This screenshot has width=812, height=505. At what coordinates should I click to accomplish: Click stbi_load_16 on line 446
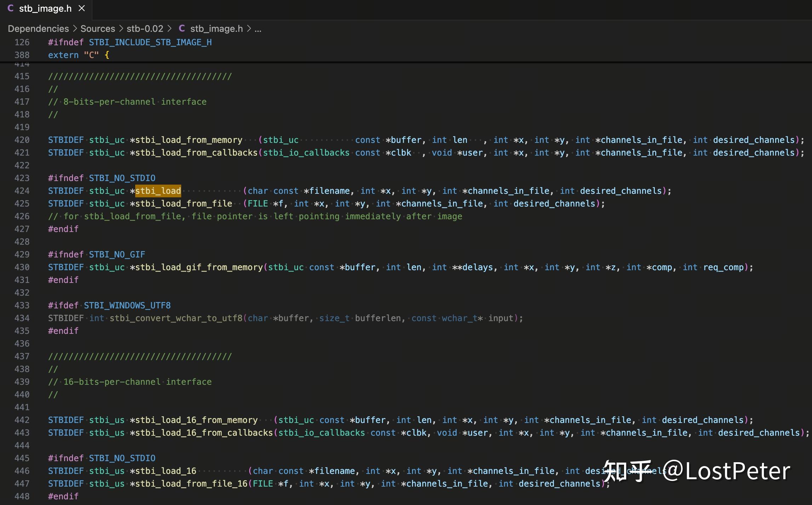point(166,471)
